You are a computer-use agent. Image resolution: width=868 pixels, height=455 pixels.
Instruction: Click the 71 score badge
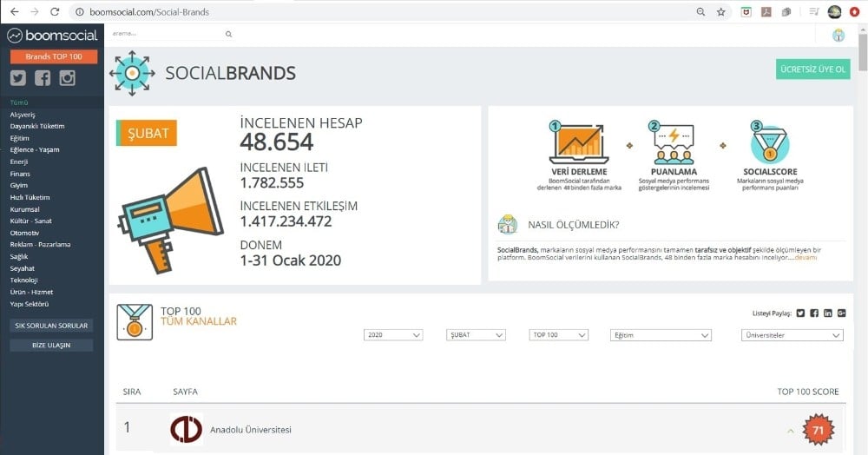[x=818, y=430]
